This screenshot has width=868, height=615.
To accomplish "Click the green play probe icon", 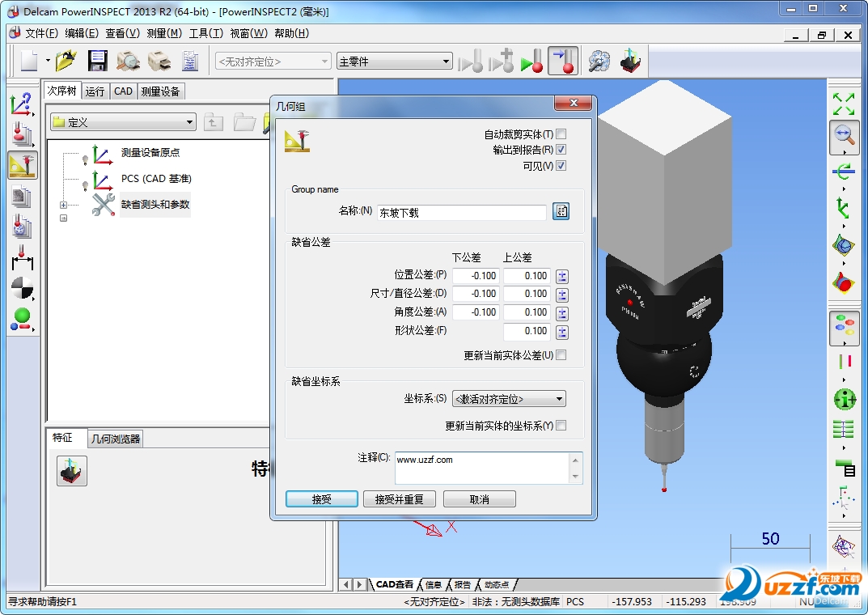I will tap(532, 61).
